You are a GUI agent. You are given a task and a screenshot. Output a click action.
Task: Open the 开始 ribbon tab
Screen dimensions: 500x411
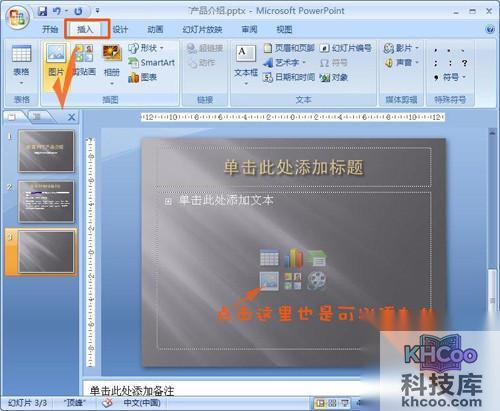click(x=50, y=29)
